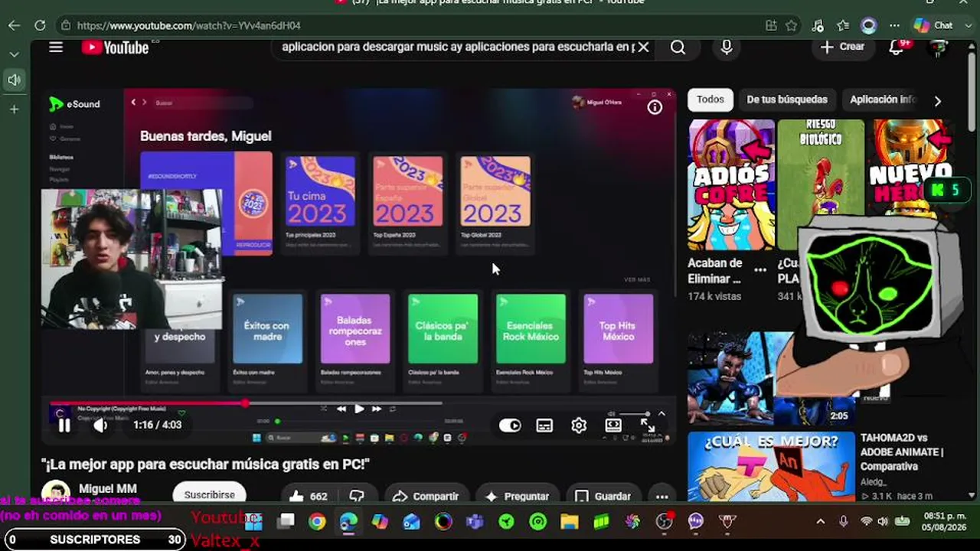Mute the YouTube player volume
The width and height of the screenshot is (980, 551).
point(100,425)
